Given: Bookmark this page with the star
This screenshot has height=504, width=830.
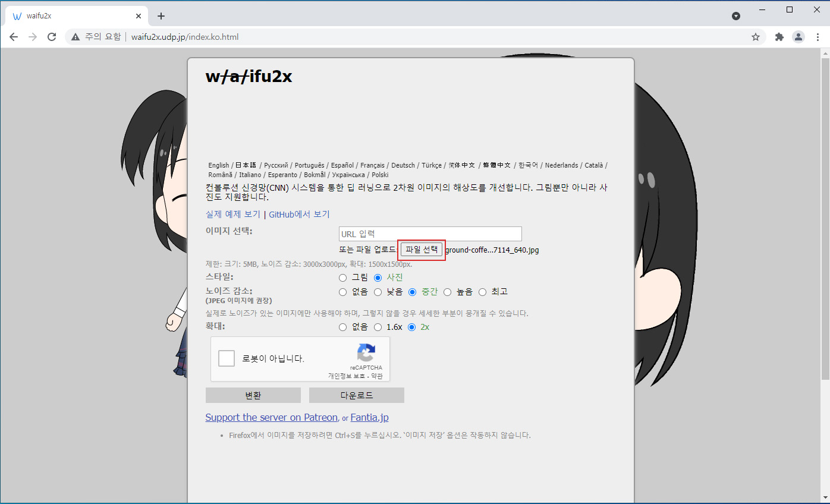Looking at the screenshot, I should coord(756,37).
